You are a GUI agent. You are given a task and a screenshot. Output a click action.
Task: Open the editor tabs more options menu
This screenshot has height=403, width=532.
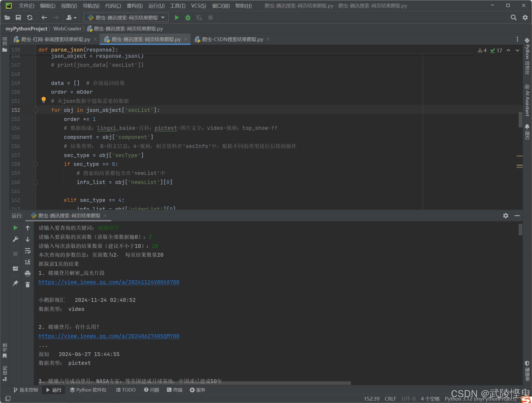pos(517,39)
